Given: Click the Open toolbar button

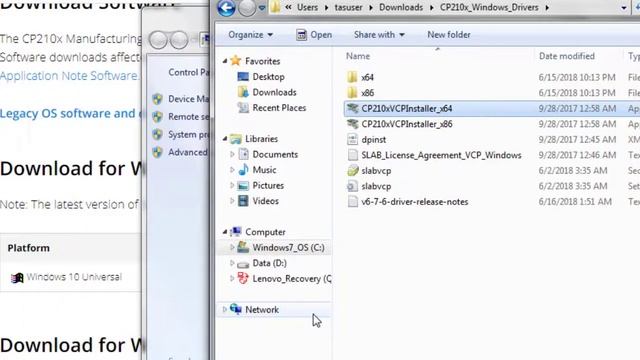Looking at the screenshot, I should pos(314,35).
